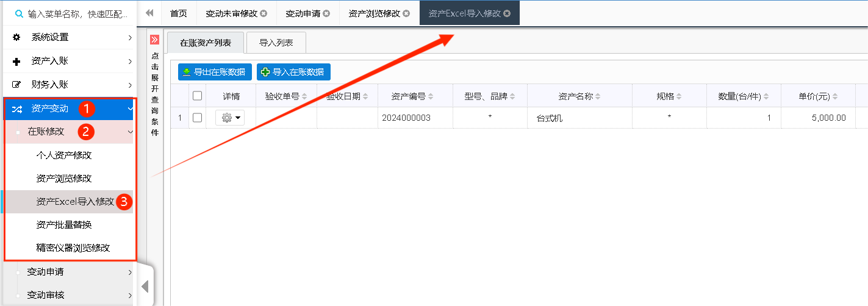The height and width of the screenshot is (306, 868).
Task: Click the double-left arrow tab scroll icon
Action: click(149, 13)
